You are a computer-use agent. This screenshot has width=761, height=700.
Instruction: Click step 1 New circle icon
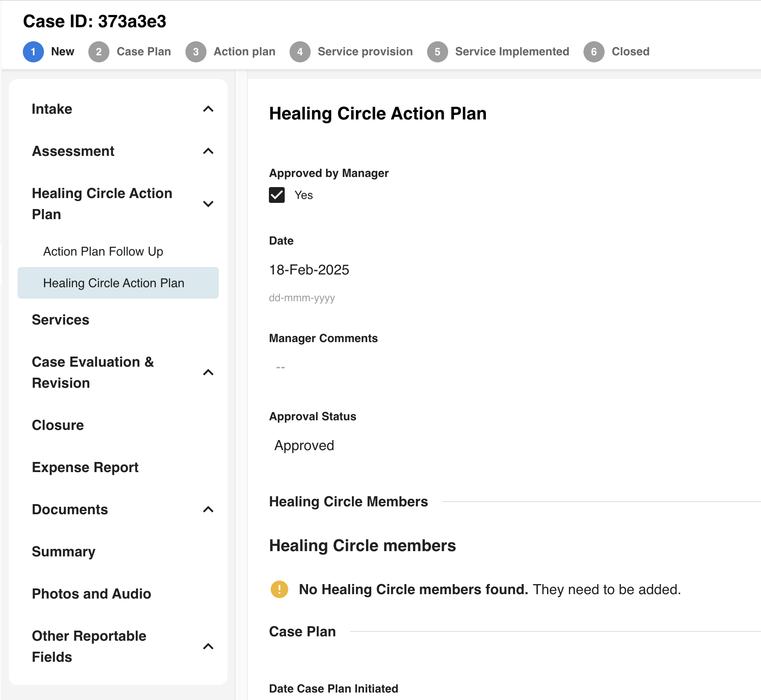[33, 52]
